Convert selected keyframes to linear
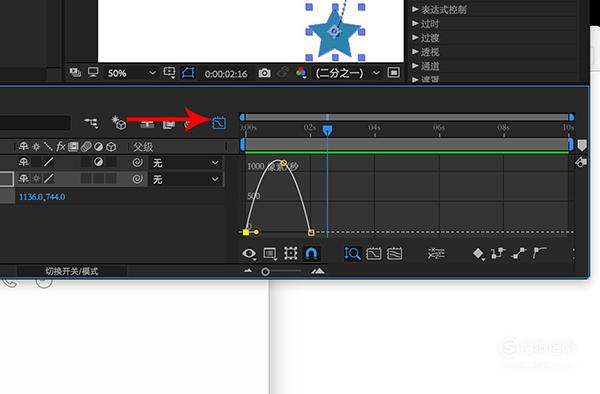The height and width of the screenshot is (394, 600). tap(518, 253)
